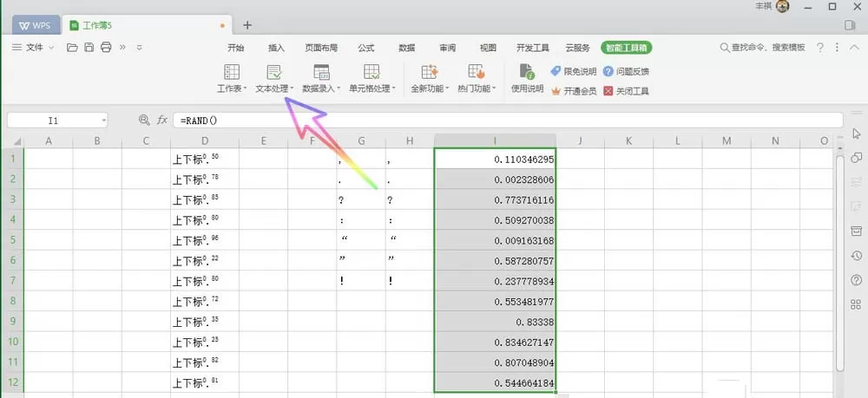Open the 文件 menu
The image size is (868, 398).
(33, 48)
